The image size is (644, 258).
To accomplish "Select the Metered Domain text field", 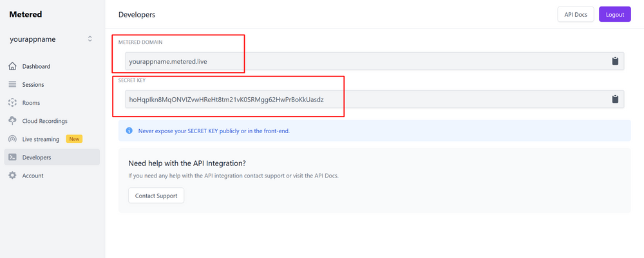I will pos(375,61).
